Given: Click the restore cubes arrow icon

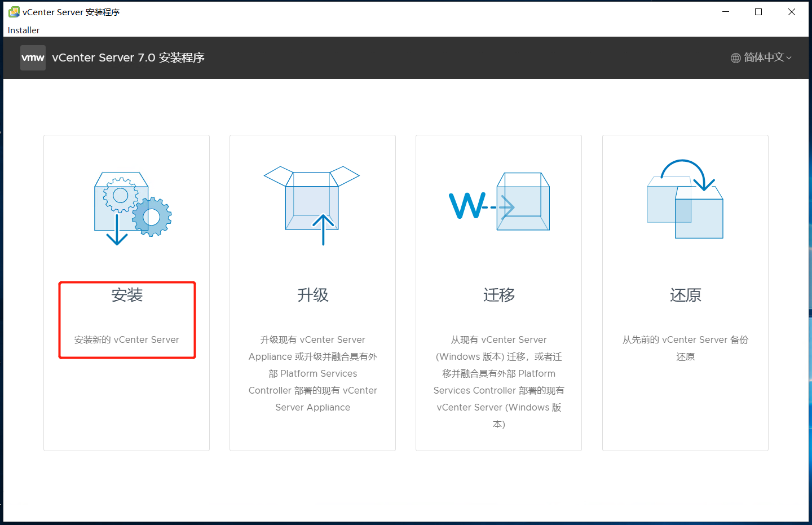Looking at the screenshot, I should click(685, 198).
